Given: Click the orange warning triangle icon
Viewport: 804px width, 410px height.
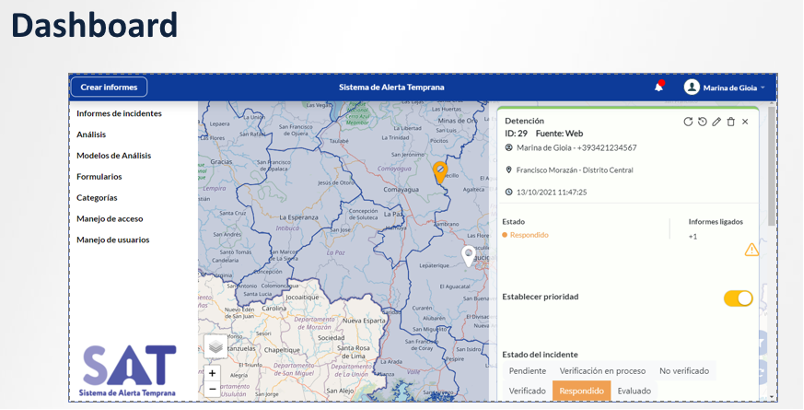Looking at the screenshot, I should pos(752,250).
